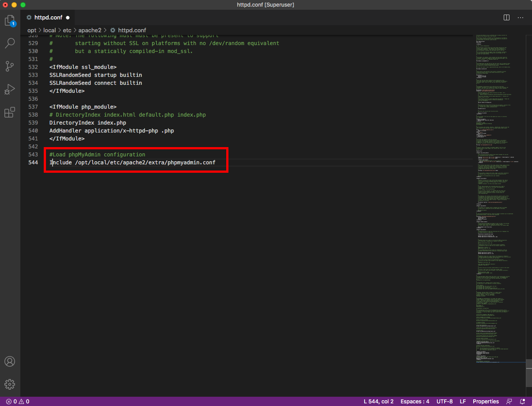532x406 pixels.
Task: Click the 'L 544, col 2' position indicator
Action: pos(379,402)
